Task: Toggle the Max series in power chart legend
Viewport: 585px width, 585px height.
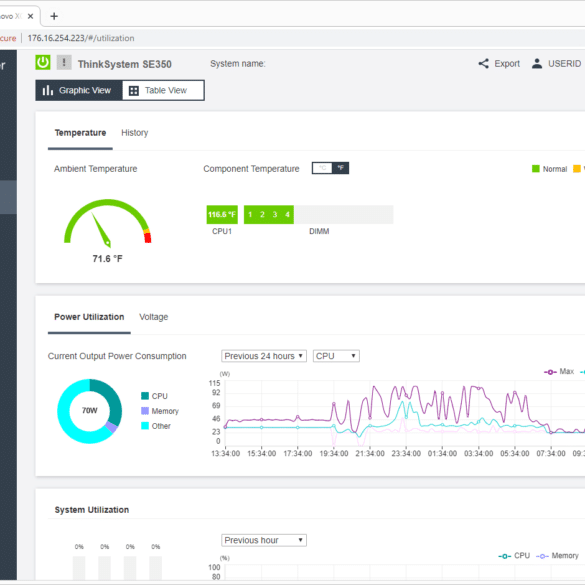Action: pyautogui.click(x=559, y=372)
